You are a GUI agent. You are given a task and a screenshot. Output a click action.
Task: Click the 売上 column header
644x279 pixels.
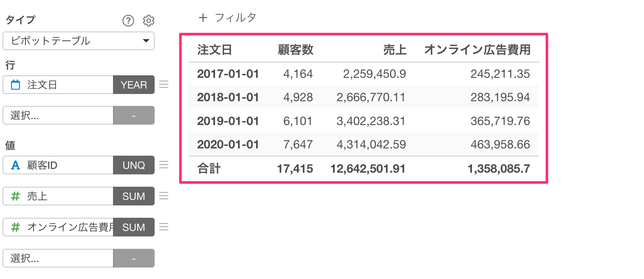(395, 50)
